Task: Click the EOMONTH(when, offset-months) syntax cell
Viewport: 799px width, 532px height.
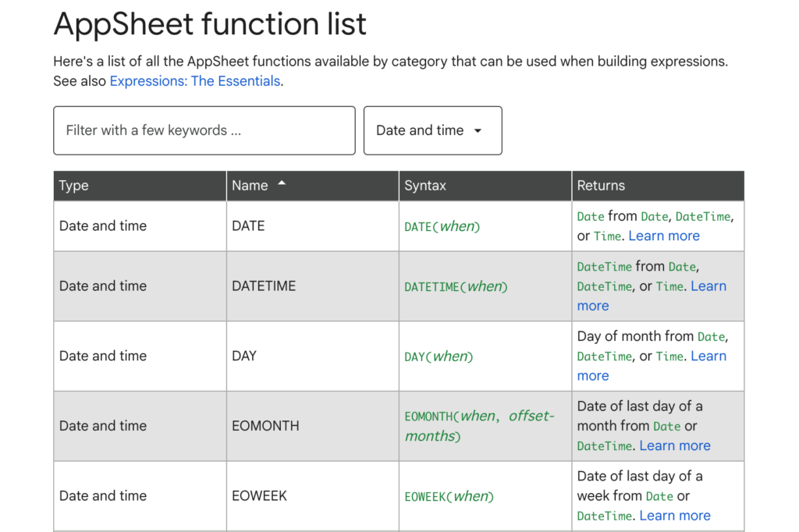Action: pyautogui.click(x=485, y=426)
